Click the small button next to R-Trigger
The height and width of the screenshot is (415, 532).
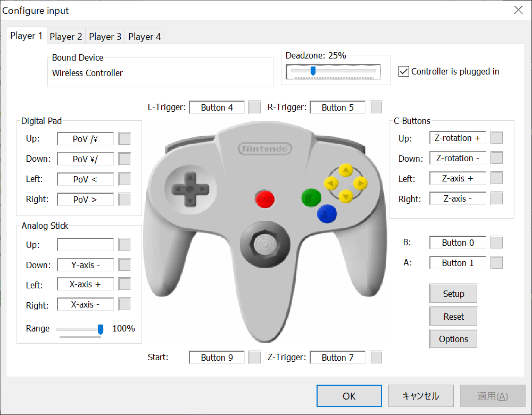(376, 107)
